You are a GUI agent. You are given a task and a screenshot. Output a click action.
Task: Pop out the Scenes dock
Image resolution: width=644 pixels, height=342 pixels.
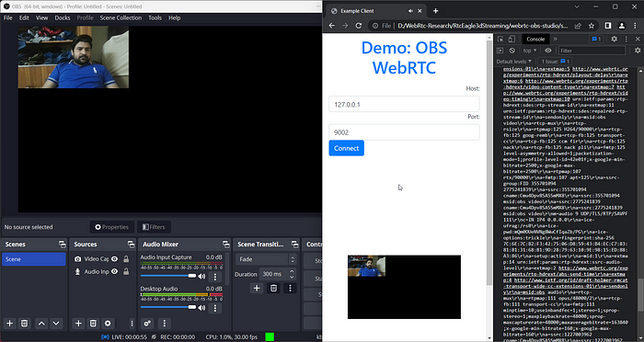pos(62,245)
